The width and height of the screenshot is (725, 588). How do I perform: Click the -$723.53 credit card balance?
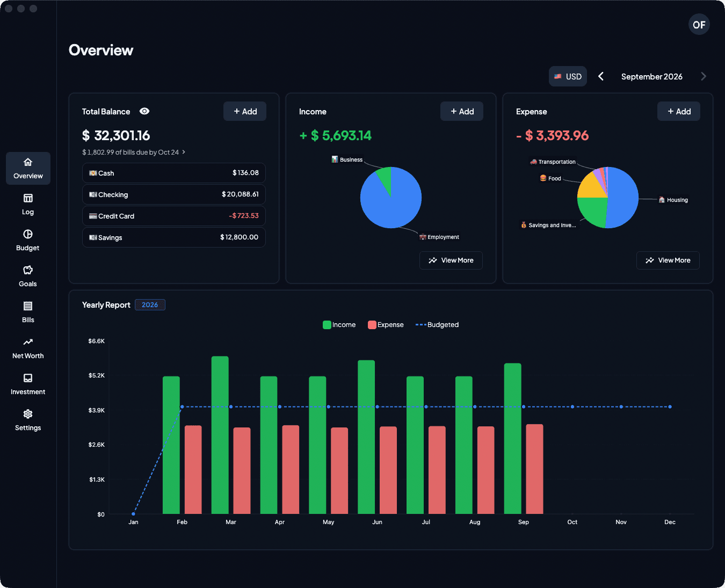point(244,216)
